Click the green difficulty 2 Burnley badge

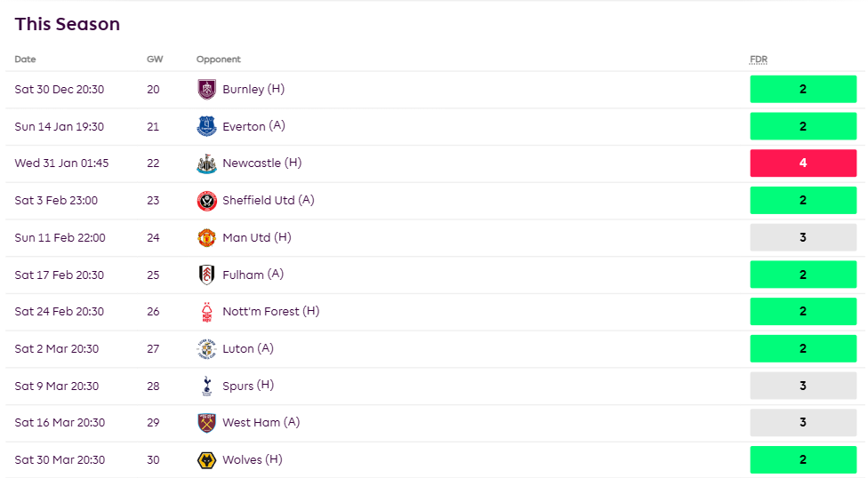(803, 89)
